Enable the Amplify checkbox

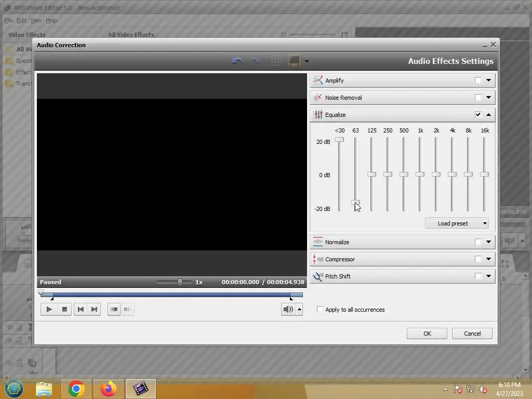tap(478, 81)
